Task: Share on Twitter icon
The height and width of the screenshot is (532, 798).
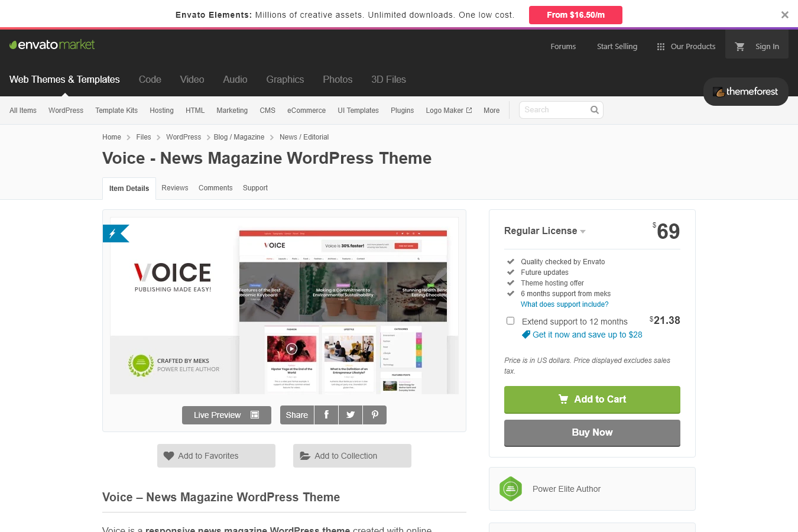Action: tap(351, 415)
